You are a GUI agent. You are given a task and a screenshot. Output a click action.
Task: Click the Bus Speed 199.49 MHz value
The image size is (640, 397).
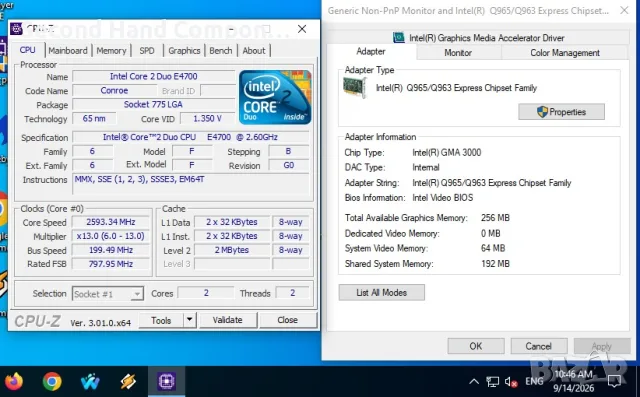coord(111,250)
